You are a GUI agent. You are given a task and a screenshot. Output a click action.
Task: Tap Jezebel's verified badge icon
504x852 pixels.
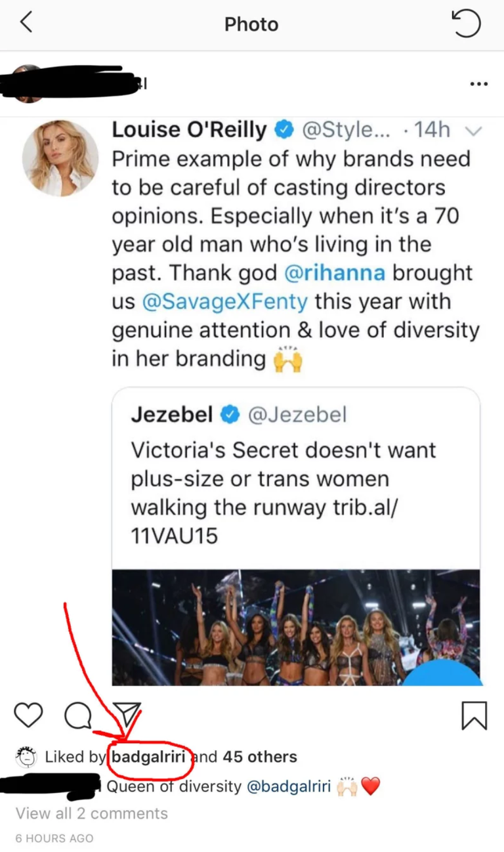[x=230, y=414]
